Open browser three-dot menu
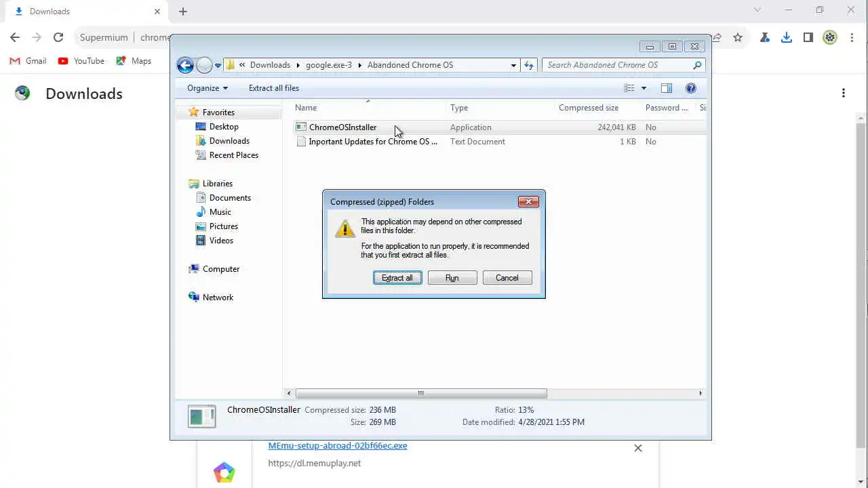This screenshot has height=488, width=868. pos(852,37)
